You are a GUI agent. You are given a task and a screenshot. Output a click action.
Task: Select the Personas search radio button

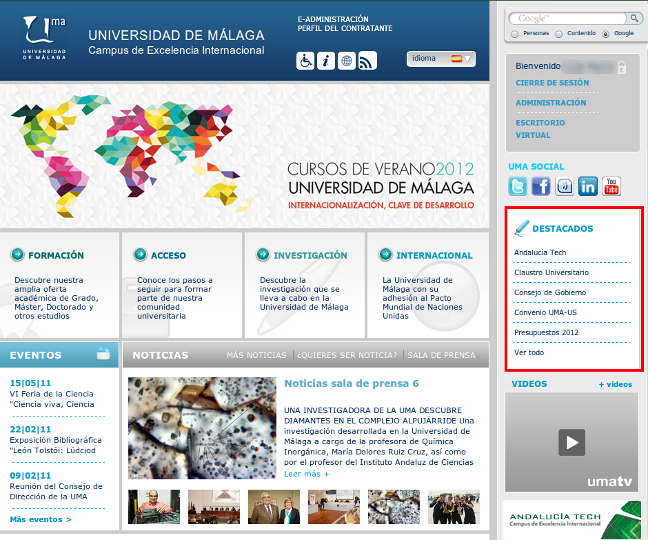click(x=515, y=34)
